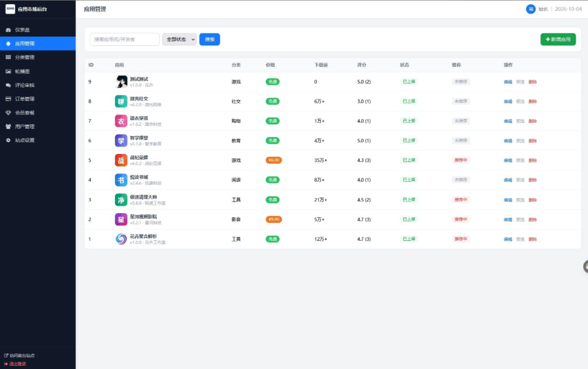
Task: Click the 花卉聚合解析 swirl icon
Action: coord(121,239)
